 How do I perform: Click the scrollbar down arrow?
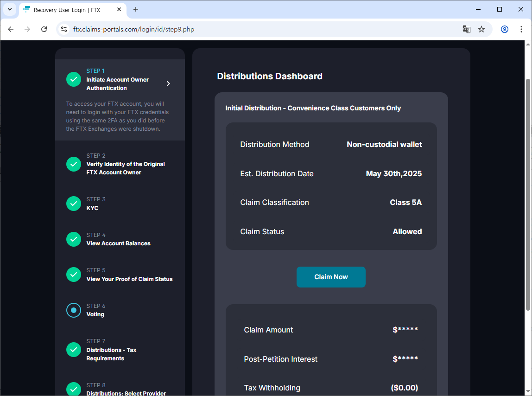pos(527,392)
